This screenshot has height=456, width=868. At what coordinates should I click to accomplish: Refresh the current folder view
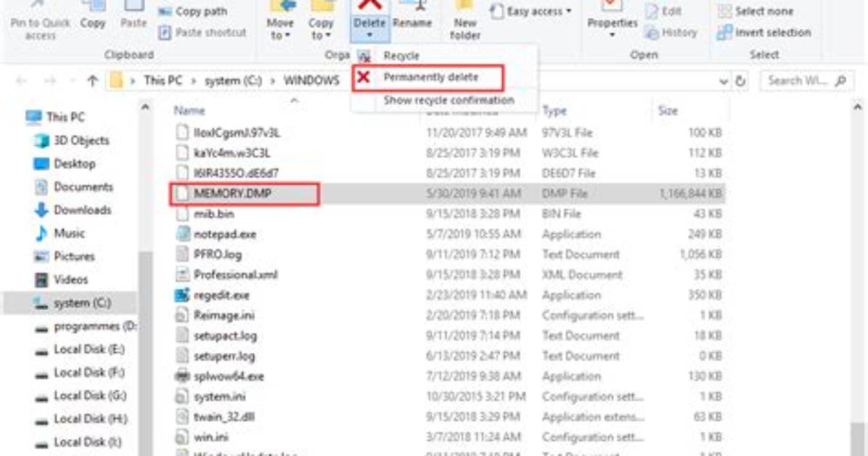pos(740,81)
